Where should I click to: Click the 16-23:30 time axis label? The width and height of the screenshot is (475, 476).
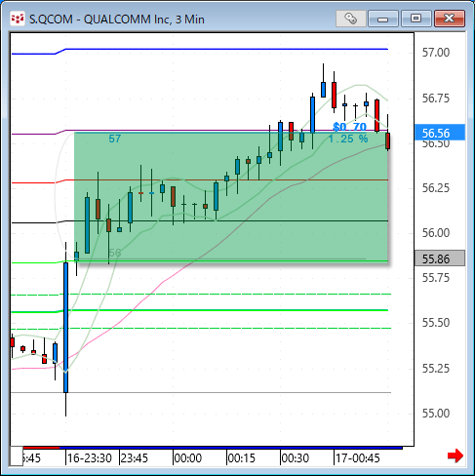pyautogui.click(x=90, y=458)
